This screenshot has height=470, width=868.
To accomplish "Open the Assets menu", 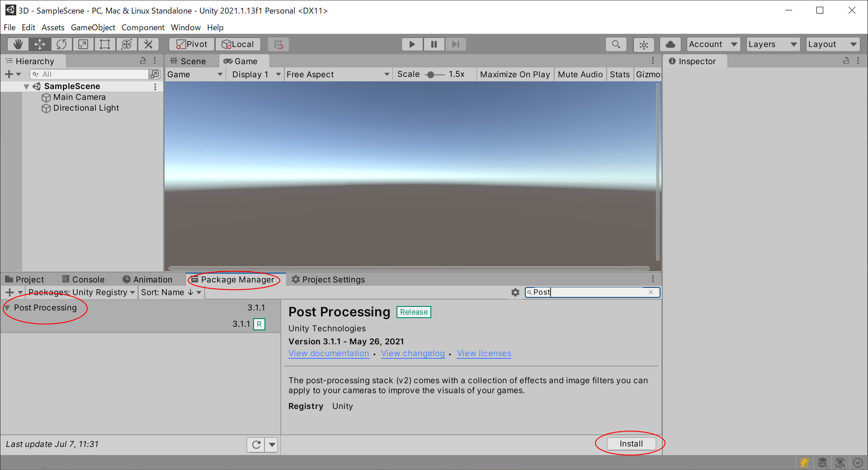I will click(x=53, y=28).
